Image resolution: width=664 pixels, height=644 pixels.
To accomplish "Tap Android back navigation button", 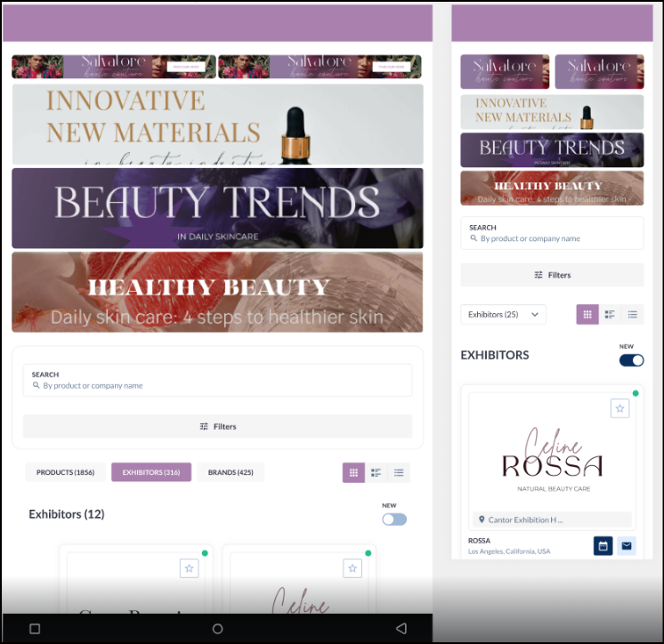I will point(401,628).
